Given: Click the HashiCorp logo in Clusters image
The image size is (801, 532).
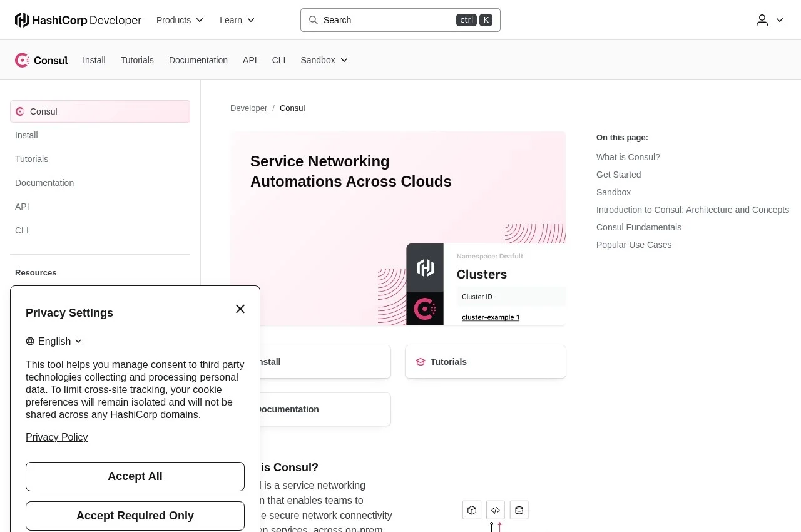Looking at the screenshot, I should coord(425,268).
